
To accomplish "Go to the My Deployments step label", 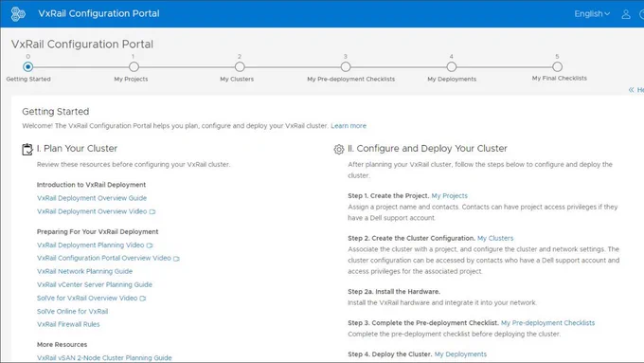I will pos(452,79).
